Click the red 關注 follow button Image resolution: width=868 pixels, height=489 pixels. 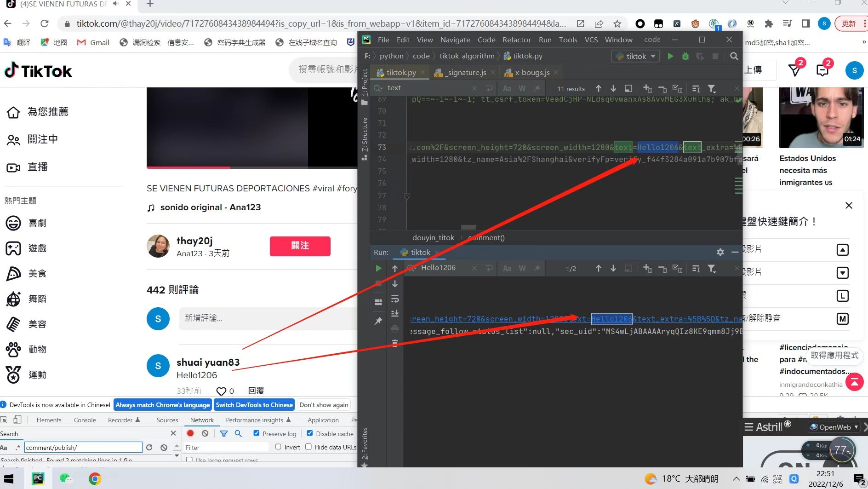click(x=300, y=246)
